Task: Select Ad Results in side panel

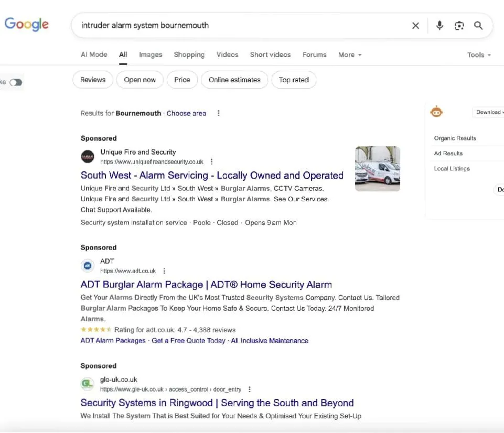Action: pyautogui.click(x=448, y=153)
